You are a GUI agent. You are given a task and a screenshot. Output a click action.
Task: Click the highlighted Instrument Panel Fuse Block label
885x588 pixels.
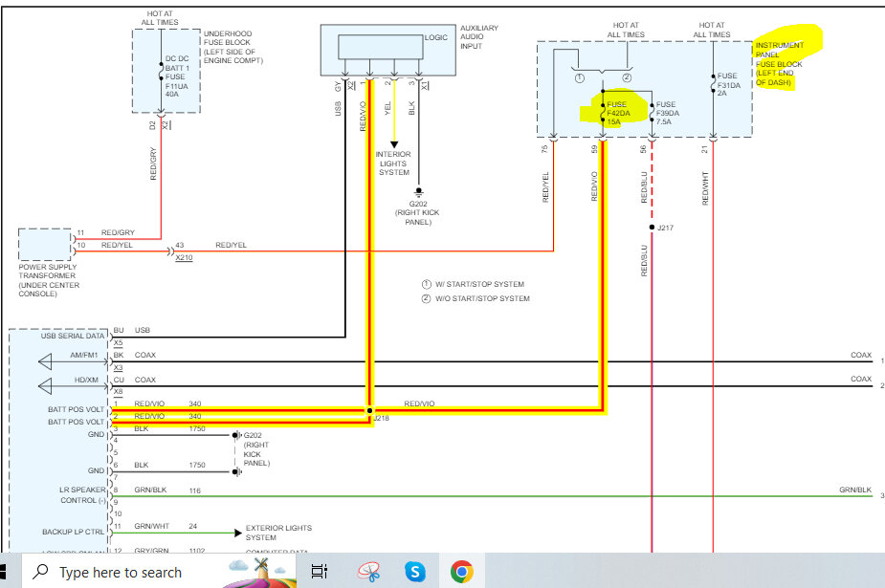[780, 63]
